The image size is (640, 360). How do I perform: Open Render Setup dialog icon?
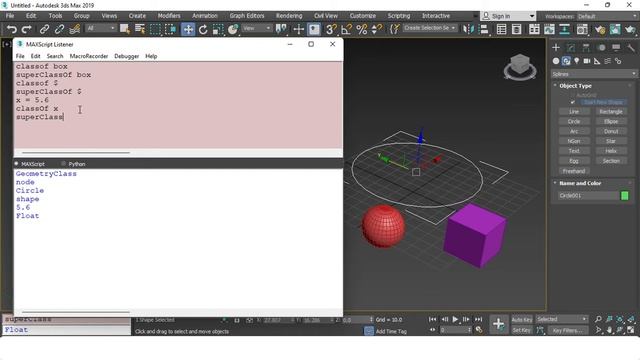[600, 29]
